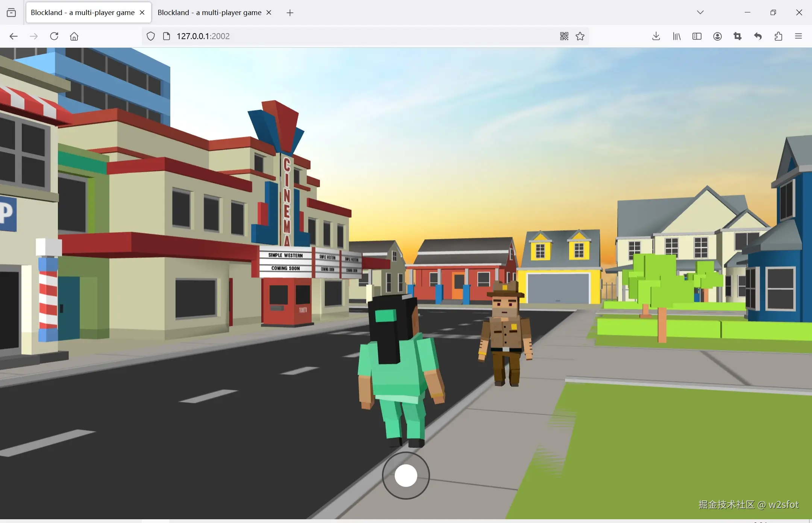Go to browser home page icon

74,36
